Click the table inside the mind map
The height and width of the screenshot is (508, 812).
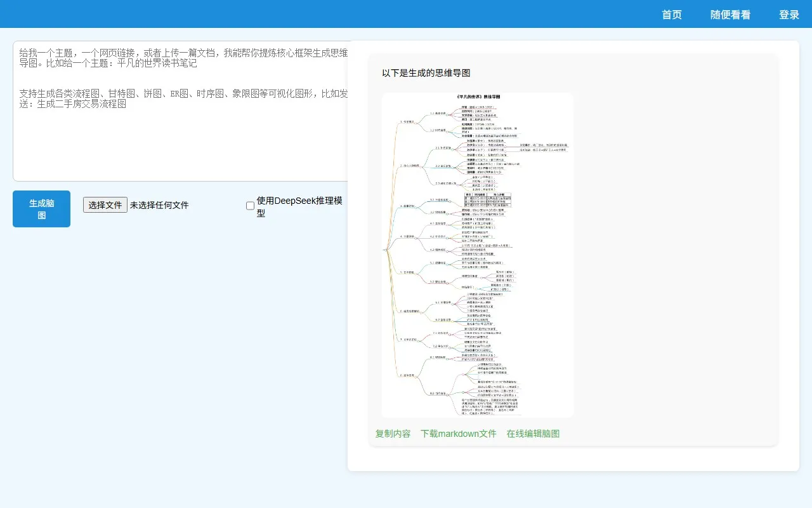coord(487,200)
